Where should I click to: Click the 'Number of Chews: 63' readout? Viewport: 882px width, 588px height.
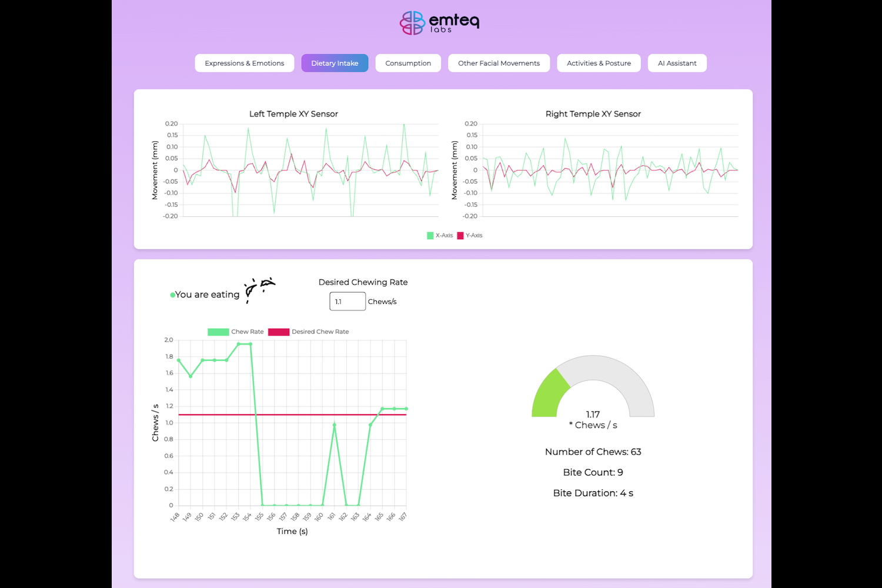593,452
